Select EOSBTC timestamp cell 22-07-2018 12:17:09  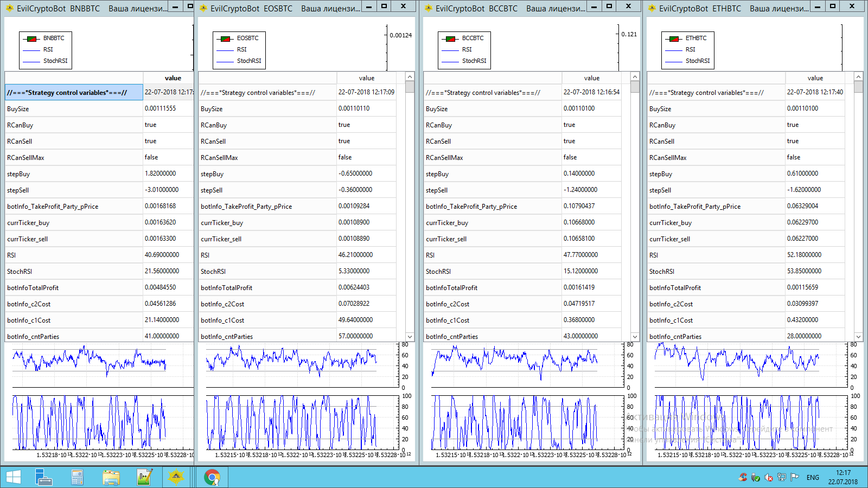(x=366, y=92)
